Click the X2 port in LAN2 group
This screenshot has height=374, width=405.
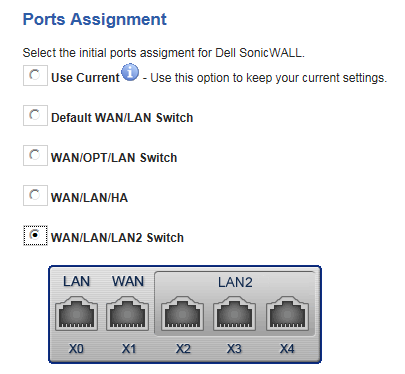[182, 313]
